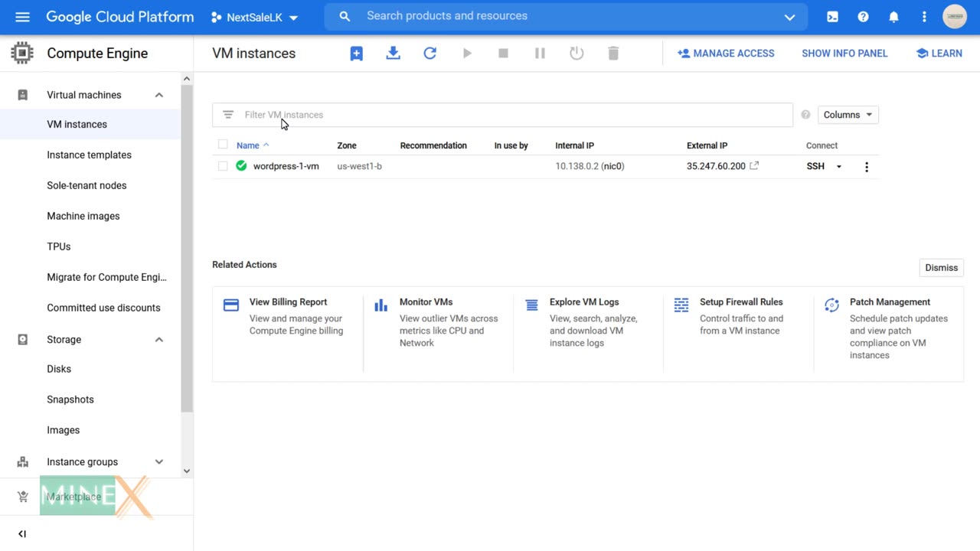980x551 pixels.
Task: Click the Compute Engine chip icon
Action: (x=22, y=53)
